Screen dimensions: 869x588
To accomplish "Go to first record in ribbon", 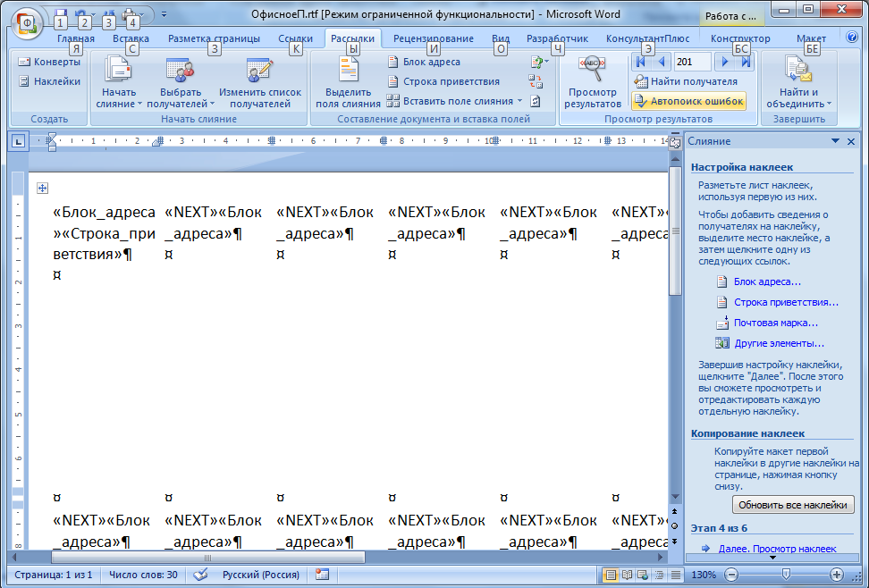I will click(x=640, y=62).
